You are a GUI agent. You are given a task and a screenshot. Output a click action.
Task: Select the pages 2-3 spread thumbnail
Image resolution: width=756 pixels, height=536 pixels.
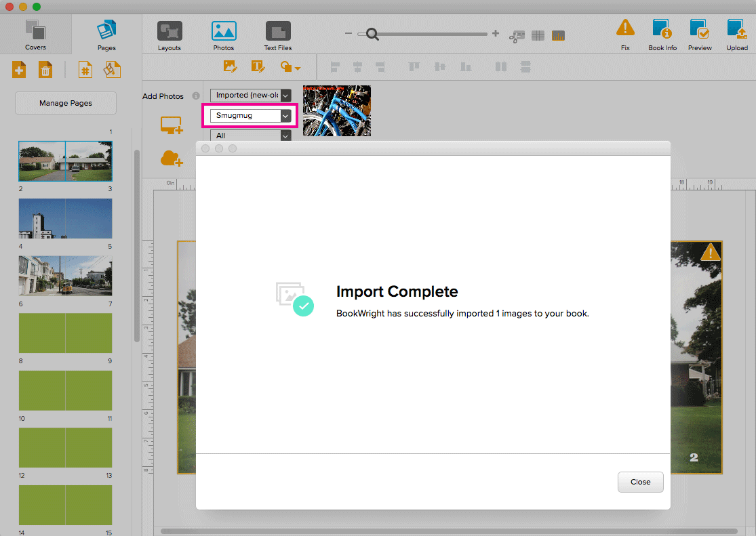point(66,161)
